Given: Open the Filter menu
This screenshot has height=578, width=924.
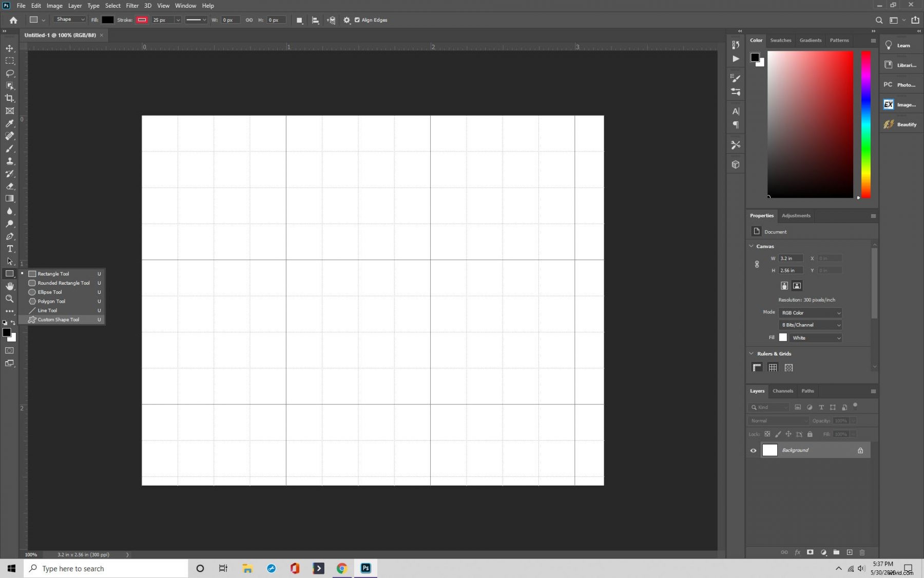Looking at the screenshot, I should coord(132,6).
